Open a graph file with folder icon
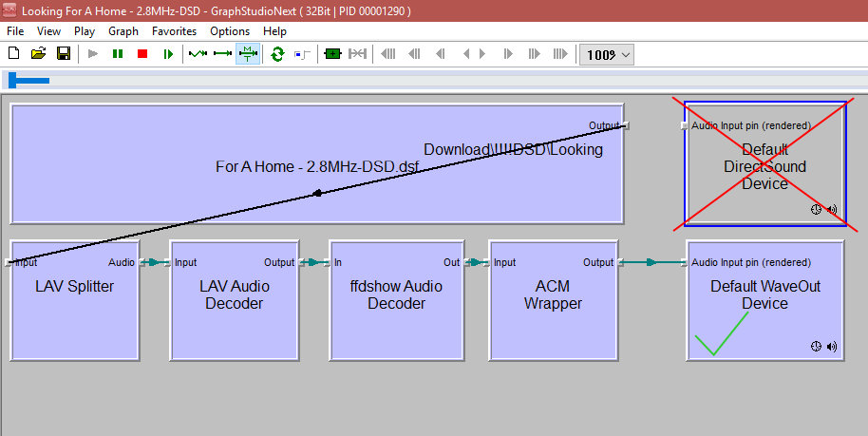Image resolution: width=868 pixels, height=436 pixels. click(x=39, y=54)
